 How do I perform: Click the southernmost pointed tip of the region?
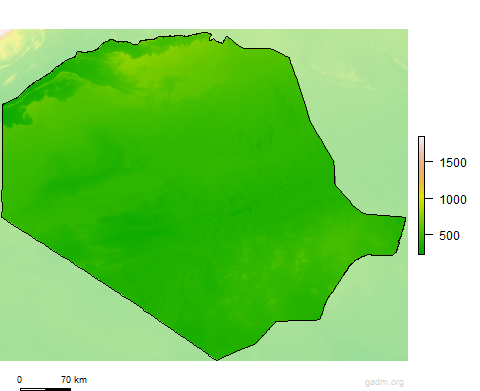(x=217, y=358)
